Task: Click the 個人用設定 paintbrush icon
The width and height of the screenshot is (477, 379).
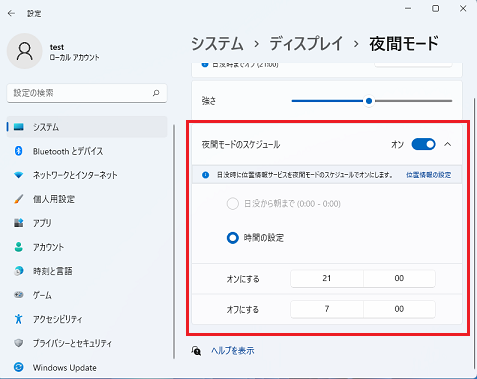Action: click(x=19, y=199)
